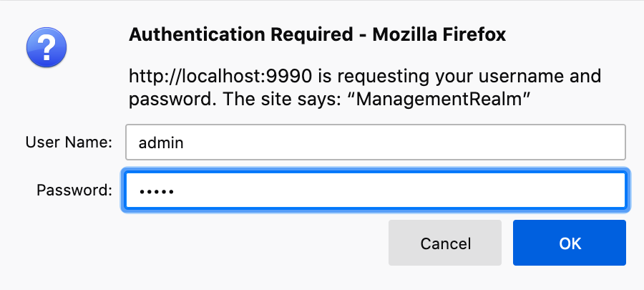644x290 pixels.
Task: Click empty space right of password dots
Action: point(401,190)
